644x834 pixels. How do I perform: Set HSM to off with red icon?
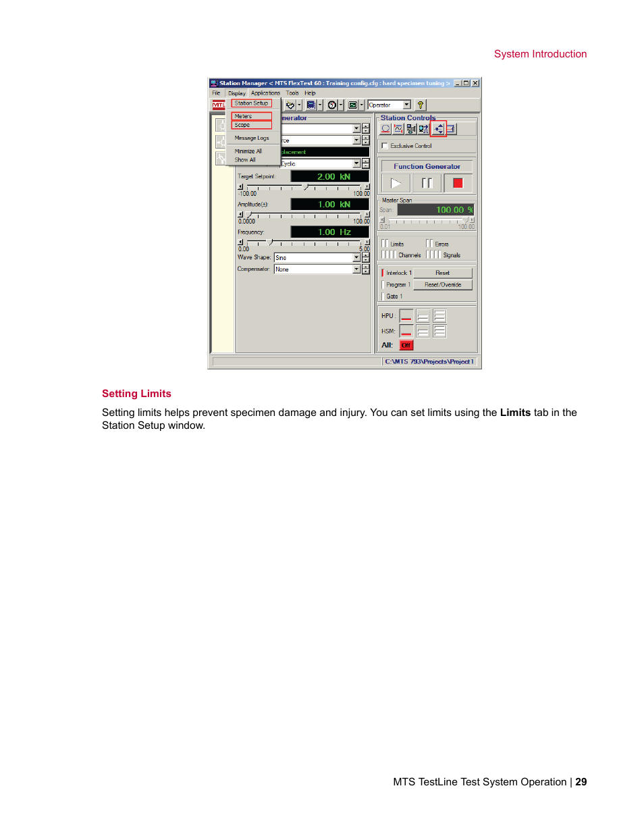pos(406,331)
